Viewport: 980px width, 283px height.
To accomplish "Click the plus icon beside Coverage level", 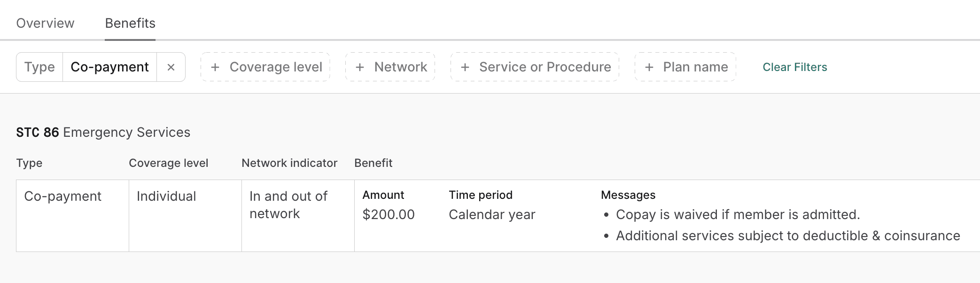I will 215,67.
